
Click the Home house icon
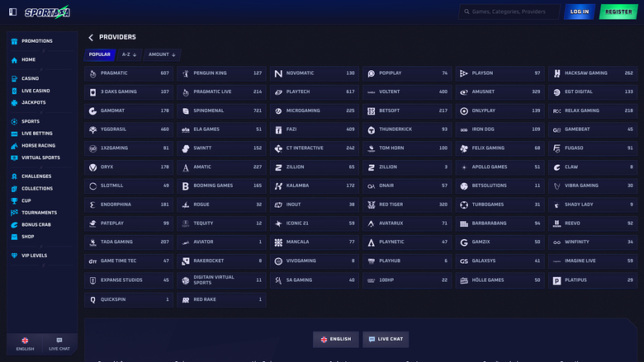(14, 60)
